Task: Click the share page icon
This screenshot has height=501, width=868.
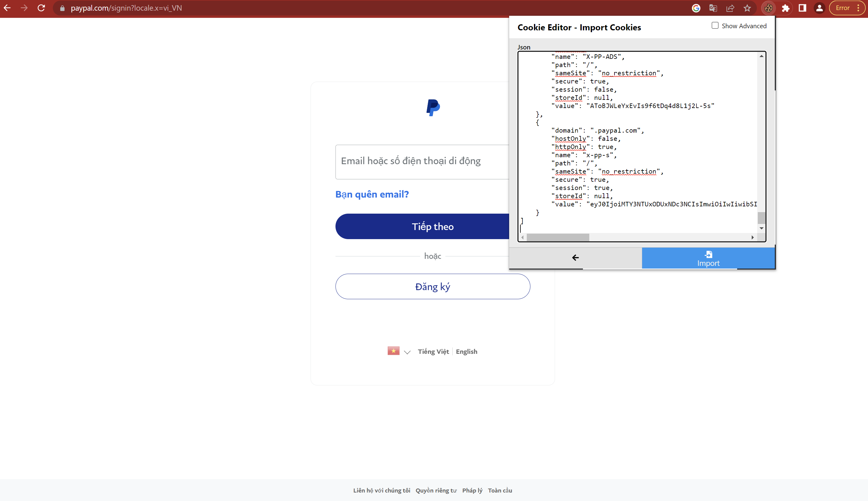Action: pos(730,8)
